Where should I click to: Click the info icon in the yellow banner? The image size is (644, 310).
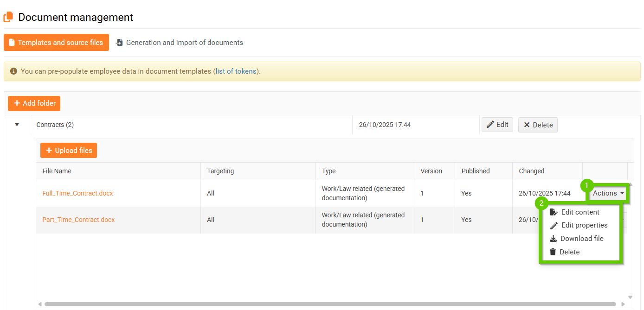pyautogui.click(x=13, y=71)
